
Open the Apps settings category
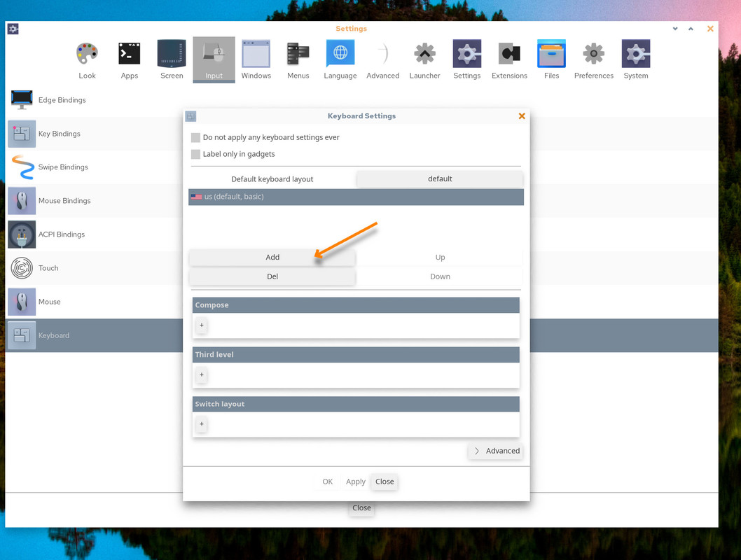(x=129, y=59)
